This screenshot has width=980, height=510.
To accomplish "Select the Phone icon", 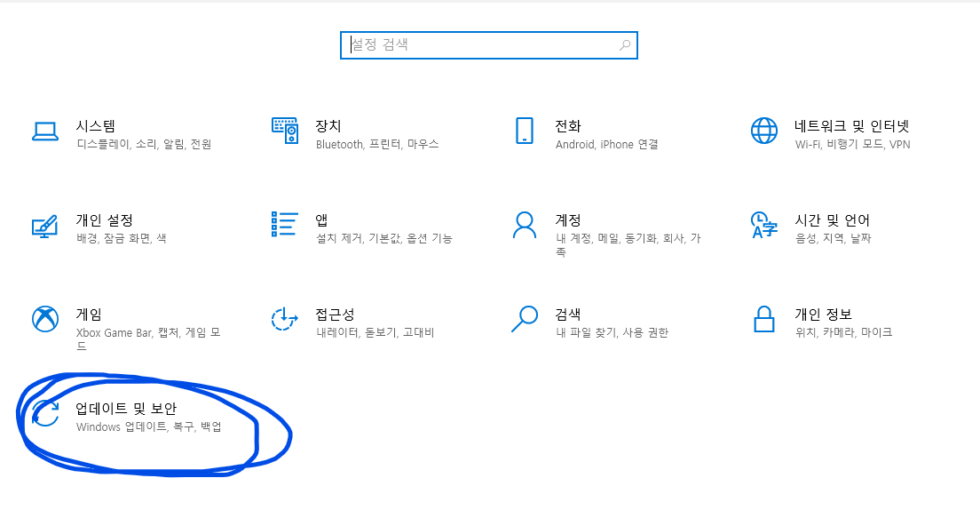I will (x=525, y=130).
